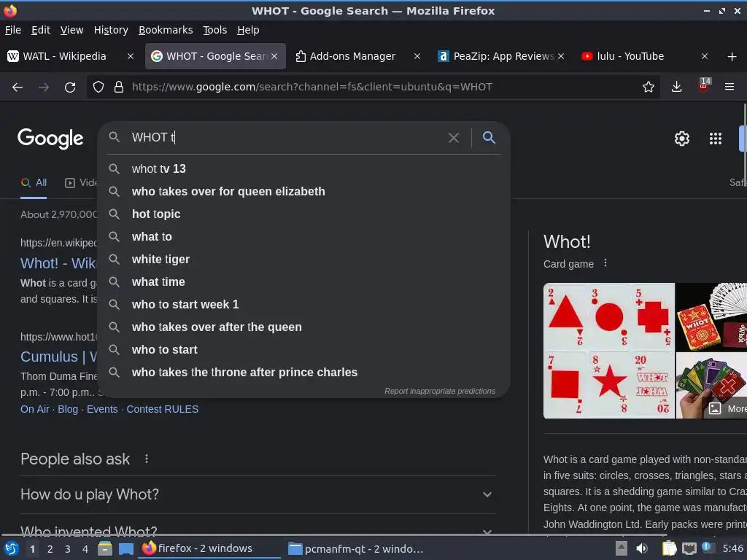Screen dimensions: 747x560
Task: Select suggestion 'hot topic'
Action: (304, 214)
